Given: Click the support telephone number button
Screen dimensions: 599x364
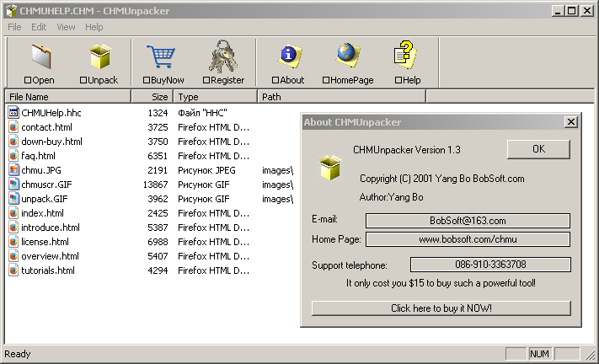Looking at the screenshot, I should (490, 265).
